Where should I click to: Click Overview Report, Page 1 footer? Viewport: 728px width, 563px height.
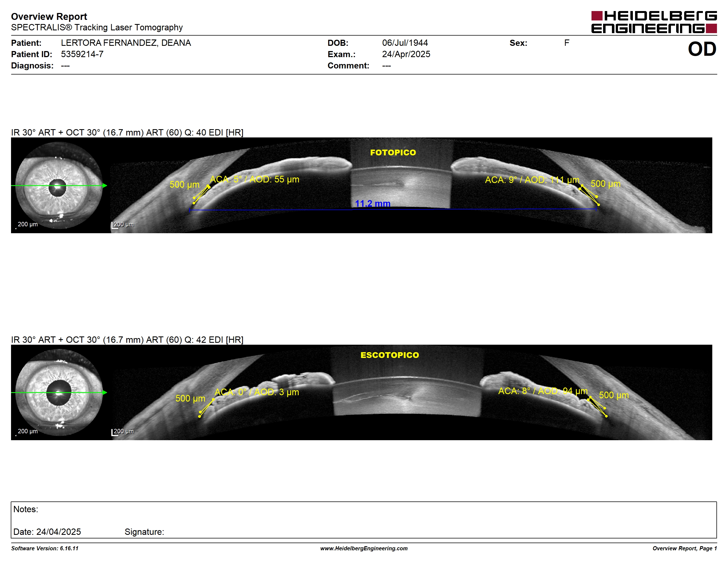pos(685,548)
